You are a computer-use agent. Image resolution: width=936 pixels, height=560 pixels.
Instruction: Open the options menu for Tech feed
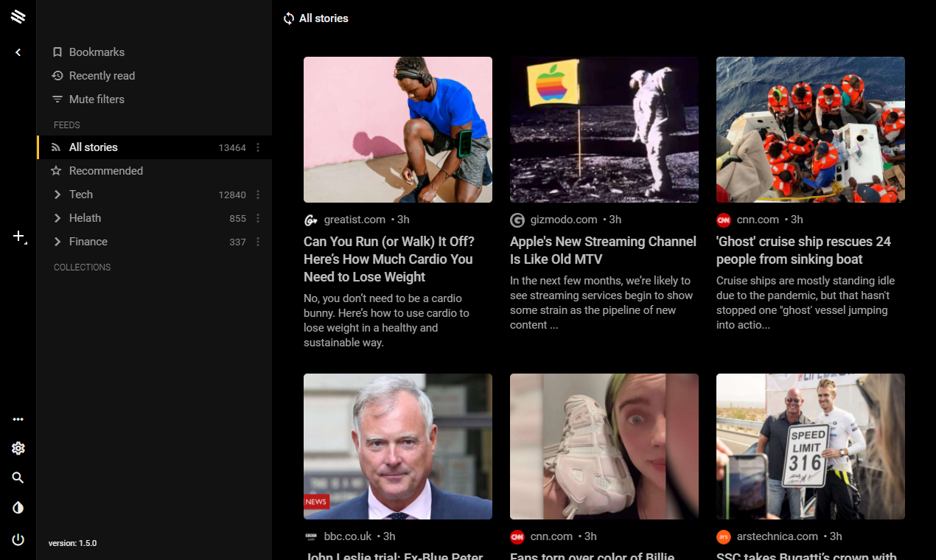coord(258,195)
